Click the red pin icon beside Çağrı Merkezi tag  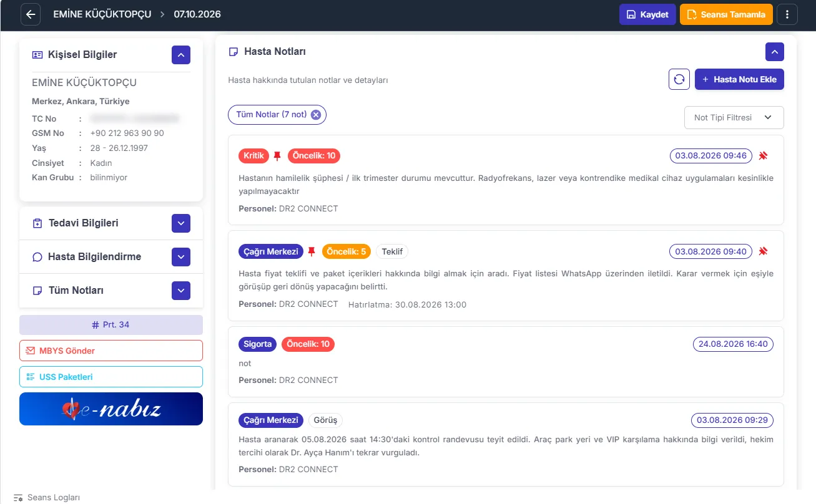[x=312, y=252]
